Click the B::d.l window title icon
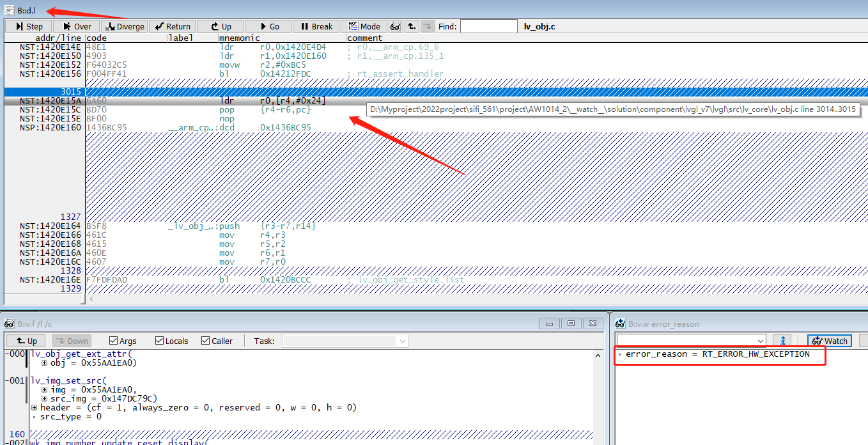This screenshot has width=868, height=445. 10,10
